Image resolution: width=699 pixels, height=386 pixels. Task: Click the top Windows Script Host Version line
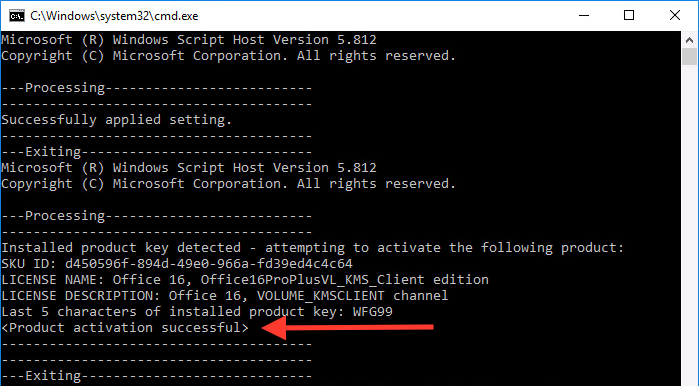(x=189, y=40)
